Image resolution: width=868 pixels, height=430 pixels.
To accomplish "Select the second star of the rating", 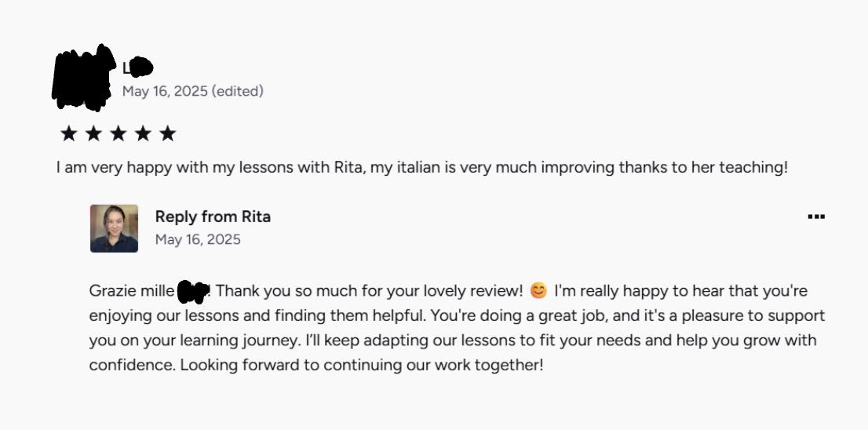I will pos(93,133).
